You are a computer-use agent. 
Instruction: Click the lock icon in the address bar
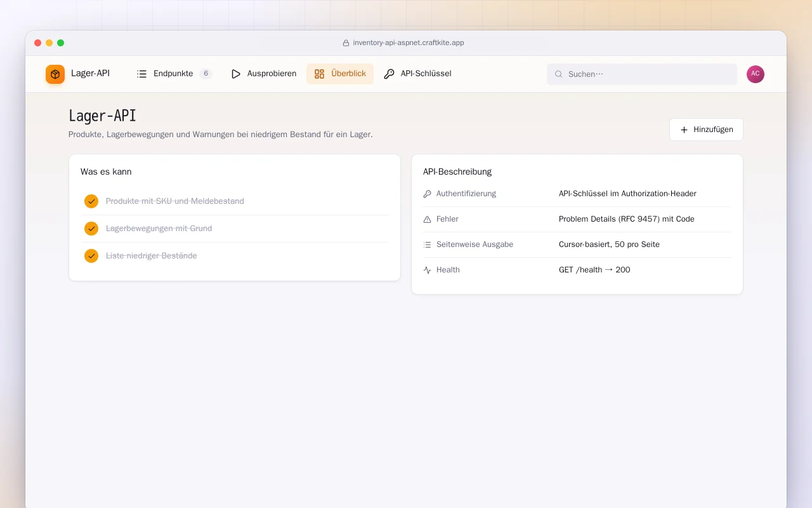click(346, 43)
